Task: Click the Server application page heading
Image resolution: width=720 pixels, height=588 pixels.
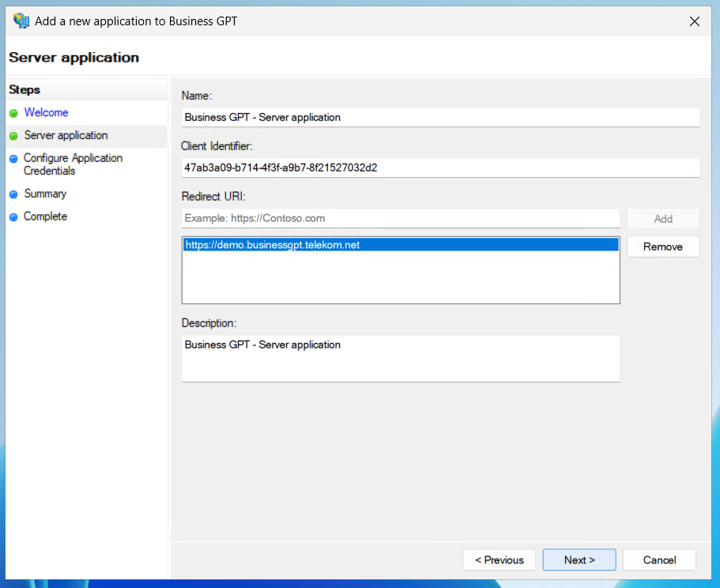Action: pyautogui.click(x=74, y=58)
